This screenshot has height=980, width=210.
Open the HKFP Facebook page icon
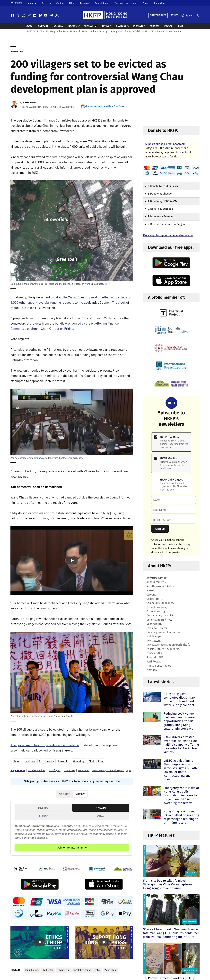(12, 15)
